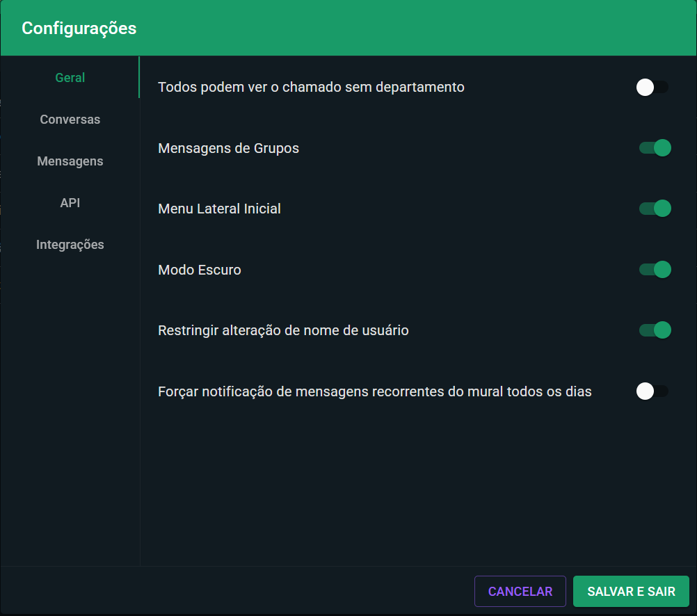The height and width of the screenshot is (616, 697).
Task: Click the Configurações dialog title
Action: coord(79,29)
